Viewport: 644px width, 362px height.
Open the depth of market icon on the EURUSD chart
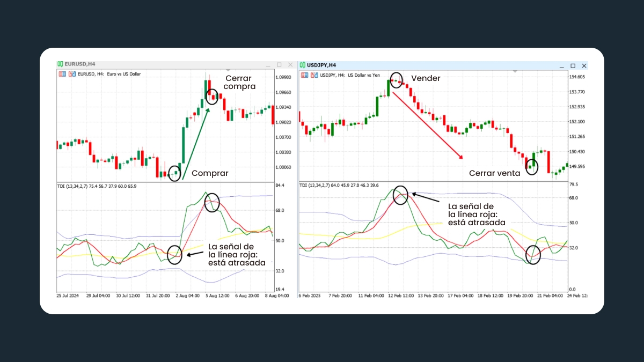point(72,74)
